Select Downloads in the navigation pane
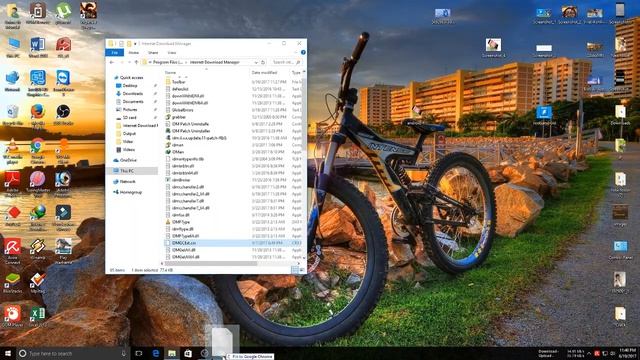The width and height of the screenshot is (640, 360). 133,93
